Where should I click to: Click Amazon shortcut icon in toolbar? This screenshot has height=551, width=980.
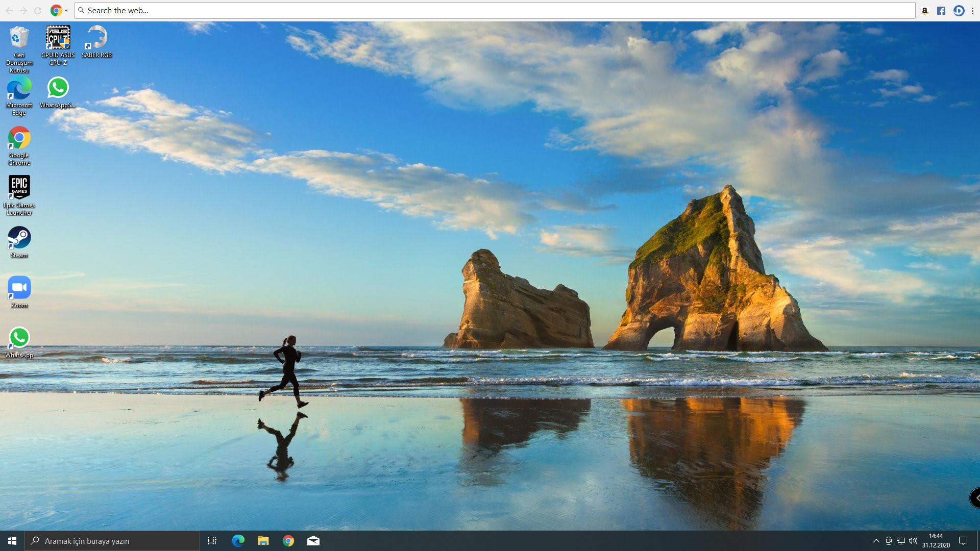point(924,11)
